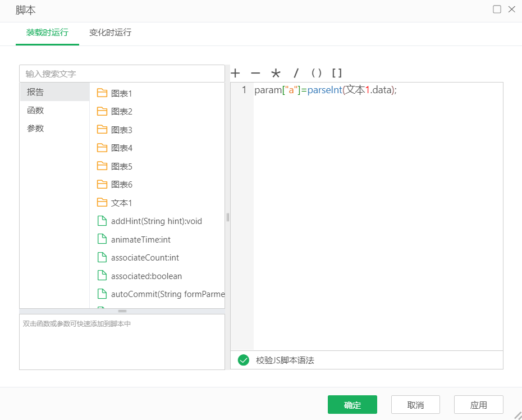The height and width of the screenshot is (420, 522).
Task: Switch to the 变化时运行 tab
Action: click(x=110, y=33)
